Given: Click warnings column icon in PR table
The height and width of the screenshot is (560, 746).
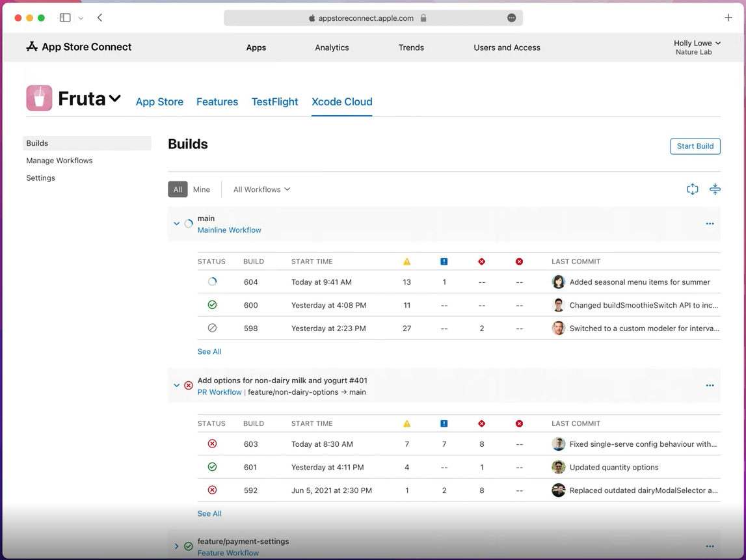Looking at the screenshot, I should [406, 423].
